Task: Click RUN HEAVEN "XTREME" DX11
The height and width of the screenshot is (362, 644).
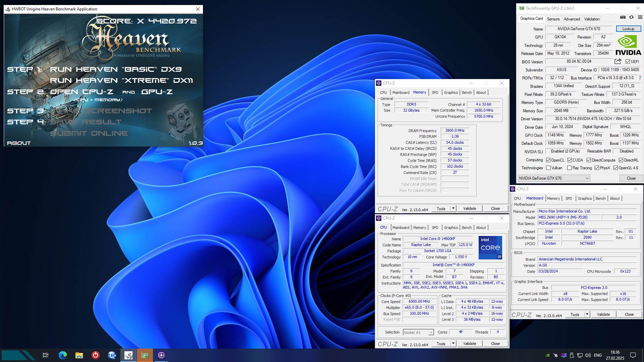Action: click(x=121, y=80)
